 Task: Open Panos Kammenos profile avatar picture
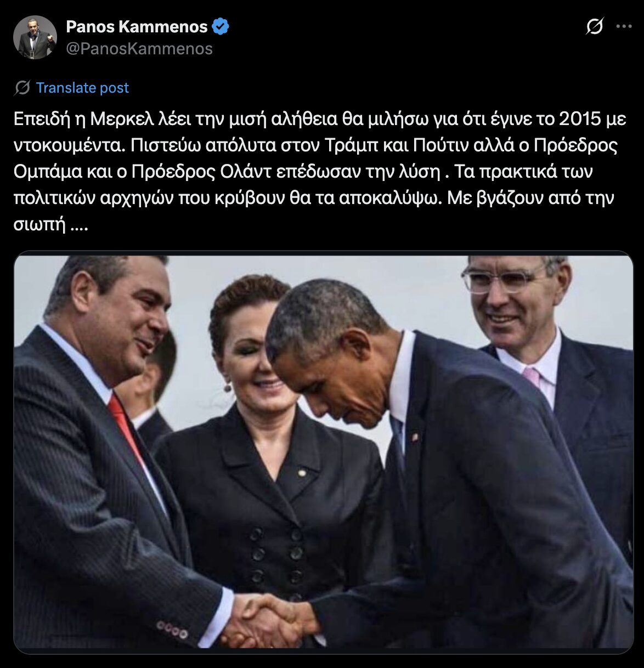point(35,37)
